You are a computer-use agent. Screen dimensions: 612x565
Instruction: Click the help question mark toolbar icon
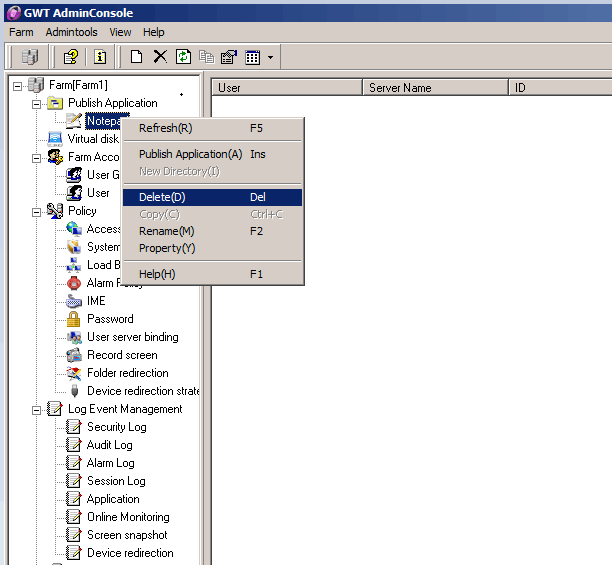(71, 57)
